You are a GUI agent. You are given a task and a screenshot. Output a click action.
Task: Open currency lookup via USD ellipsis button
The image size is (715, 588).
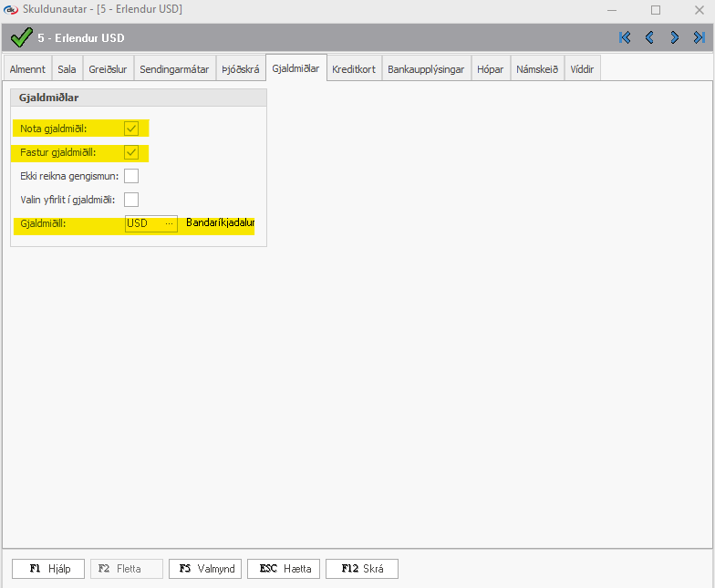pos(169,224)
